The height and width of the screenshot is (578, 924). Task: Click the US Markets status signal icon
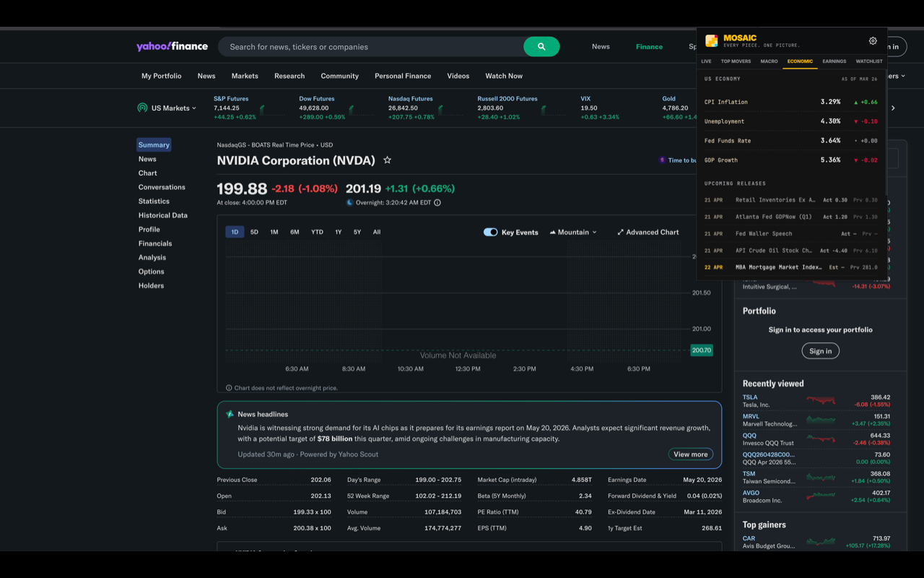(x=142, y=108)
